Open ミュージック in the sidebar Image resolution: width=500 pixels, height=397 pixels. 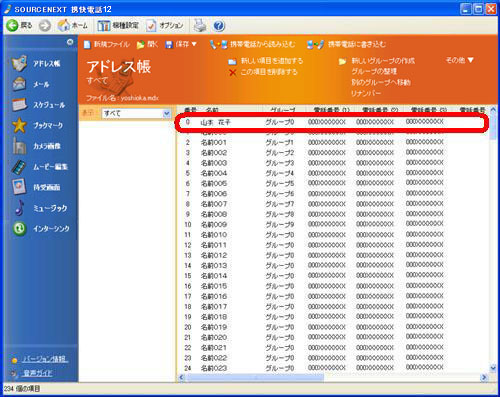pyautogui.click(x=41, y=208)
